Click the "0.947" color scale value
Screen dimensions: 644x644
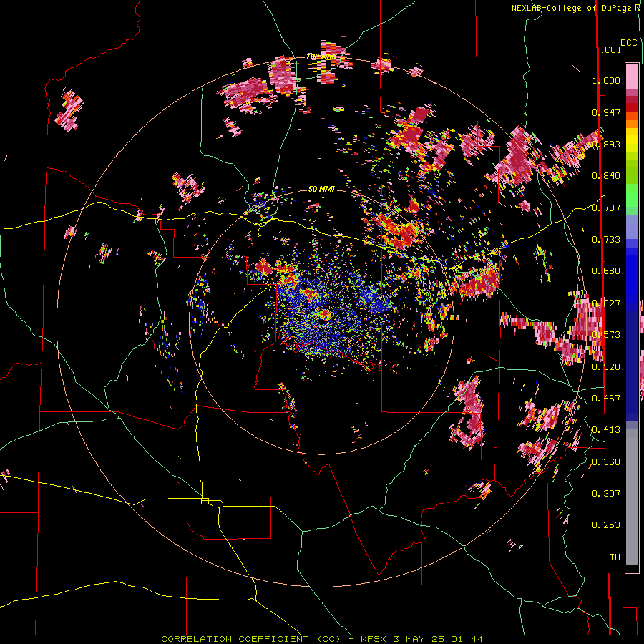(x=606, y=112)
